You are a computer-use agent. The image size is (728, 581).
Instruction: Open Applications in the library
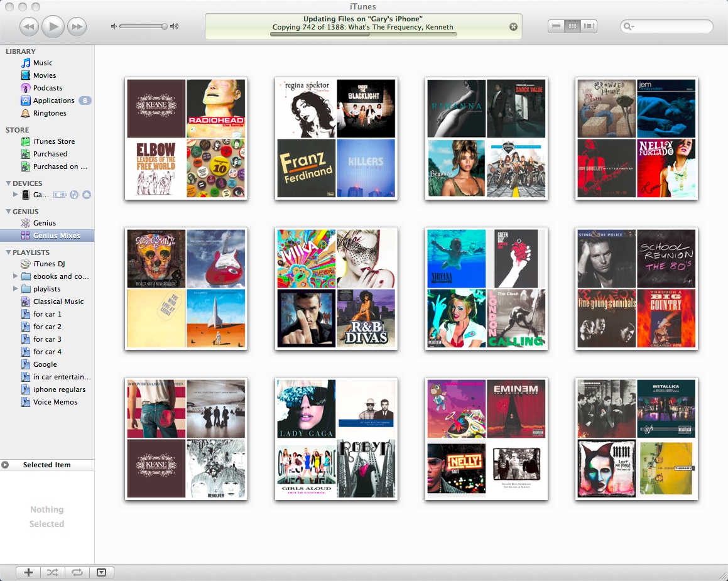pyautogui.click(x=53, y=100)
